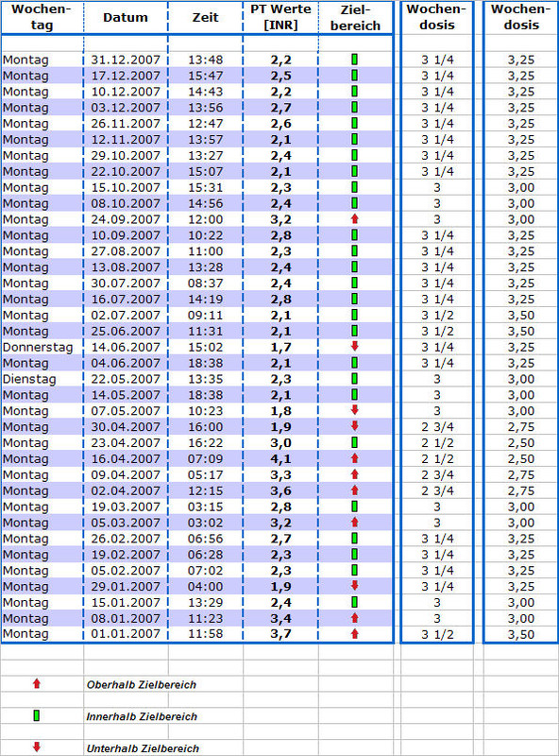Select time cell 04:00
The image size is (559, 756).
(205, 586)
